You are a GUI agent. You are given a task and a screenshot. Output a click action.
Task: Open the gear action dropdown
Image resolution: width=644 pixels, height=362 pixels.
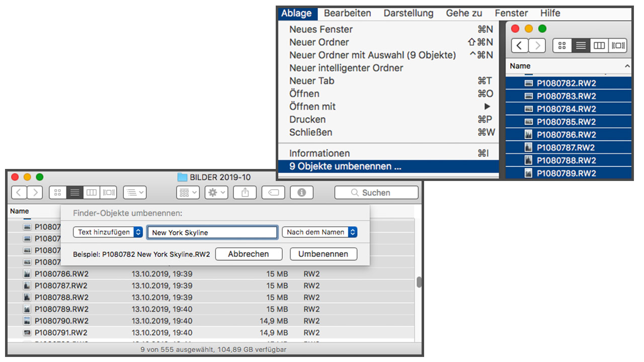coord(216,193)
